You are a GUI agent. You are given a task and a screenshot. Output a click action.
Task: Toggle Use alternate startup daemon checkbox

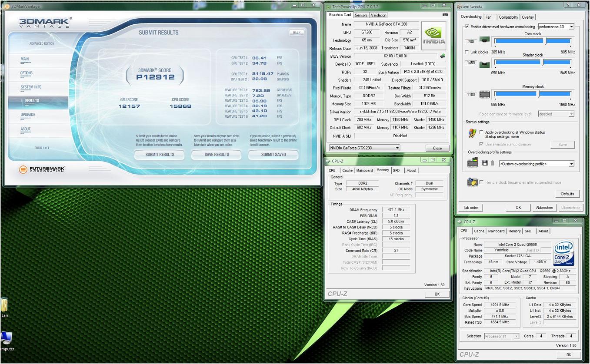481,144
